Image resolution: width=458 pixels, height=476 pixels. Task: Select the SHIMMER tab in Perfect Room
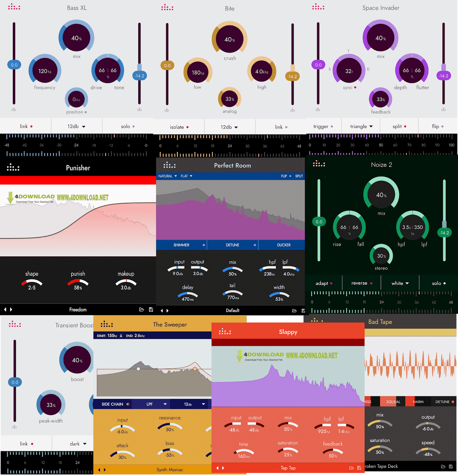point(181,245)
